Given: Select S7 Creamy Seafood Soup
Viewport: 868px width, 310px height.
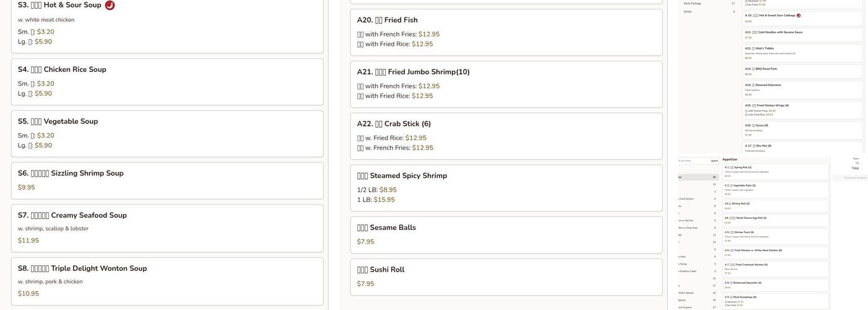Looking at the screenshot, I should click(x=167, y=228).
